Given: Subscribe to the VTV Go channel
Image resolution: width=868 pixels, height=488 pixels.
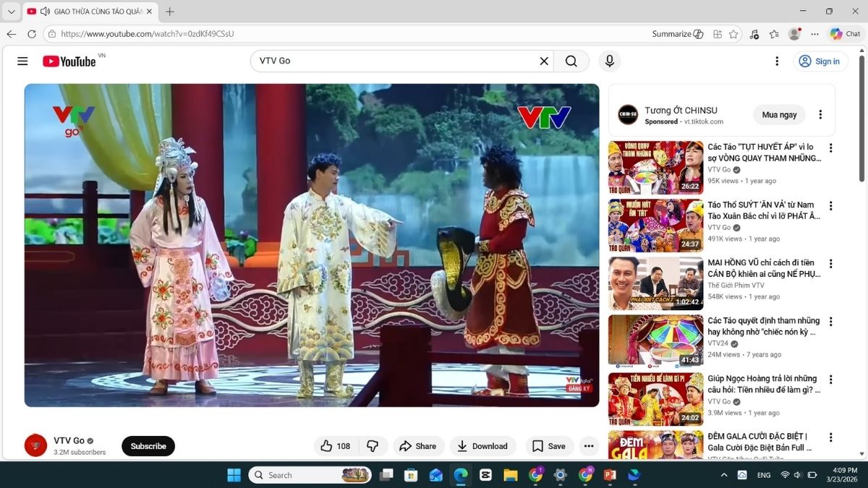Looking at the screenshot, I should tap(148, 446).
